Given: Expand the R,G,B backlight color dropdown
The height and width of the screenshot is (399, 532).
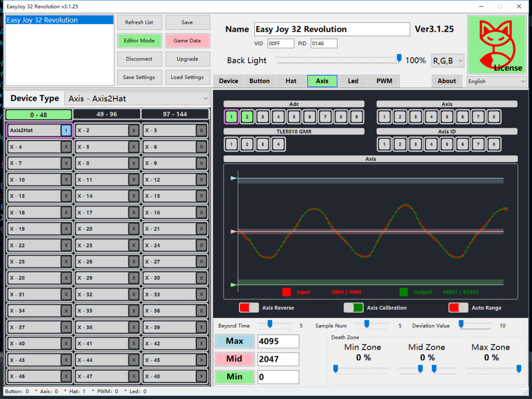Looking at the screenshot, I should pyautogui.click(x=447, y=61).
